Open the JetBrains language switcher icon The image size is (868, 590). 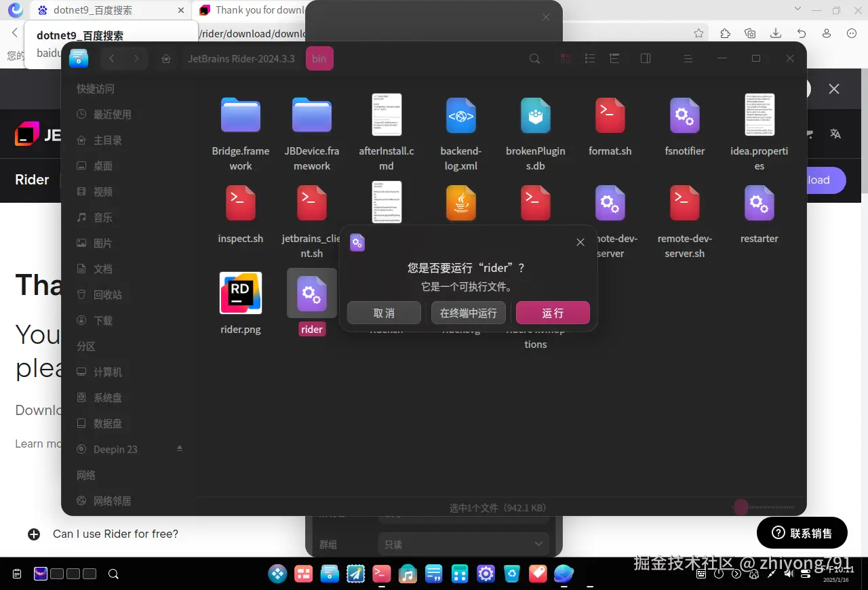835,134
